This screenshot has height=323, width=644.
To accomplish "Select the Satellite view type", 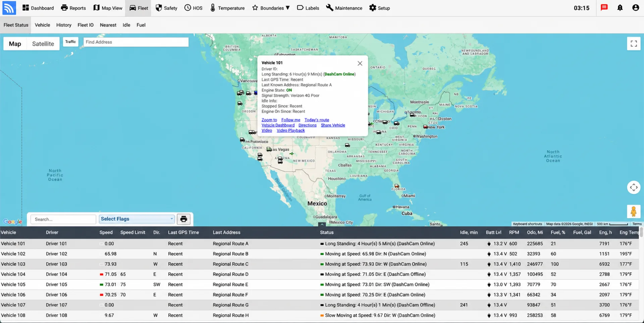I will point(43,44).
